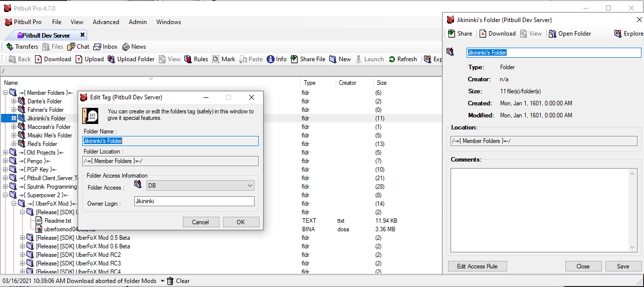The width and height of the screenshot is (644, 287).
Task: Expand UberFoX Mod 0.5 Beta folder
Action: [23, 238]
